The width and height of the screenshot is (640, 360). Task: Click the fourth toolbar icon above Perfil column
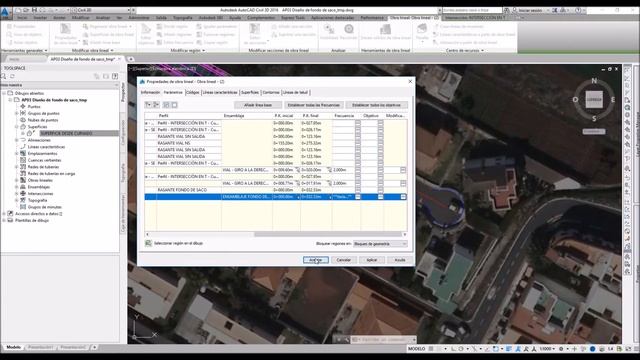[x=174, y=105]
